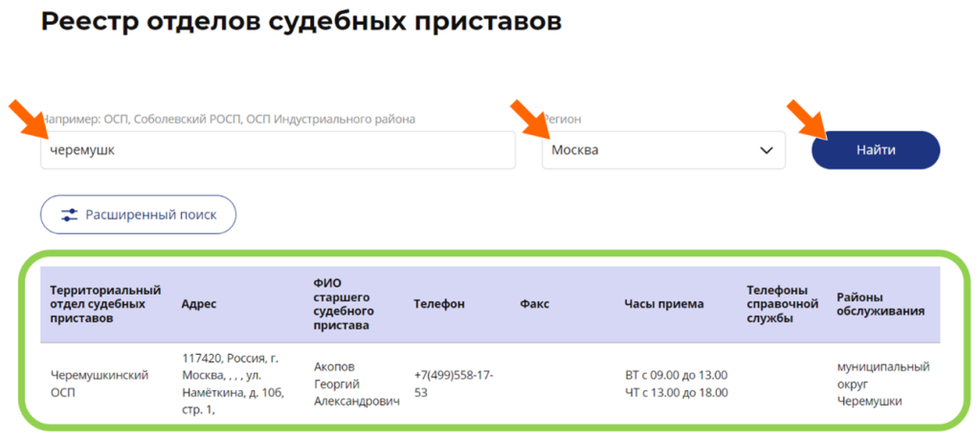Click the search field containing "черемушк"
This screenshot has width=980, height=440.
[278, 150]
